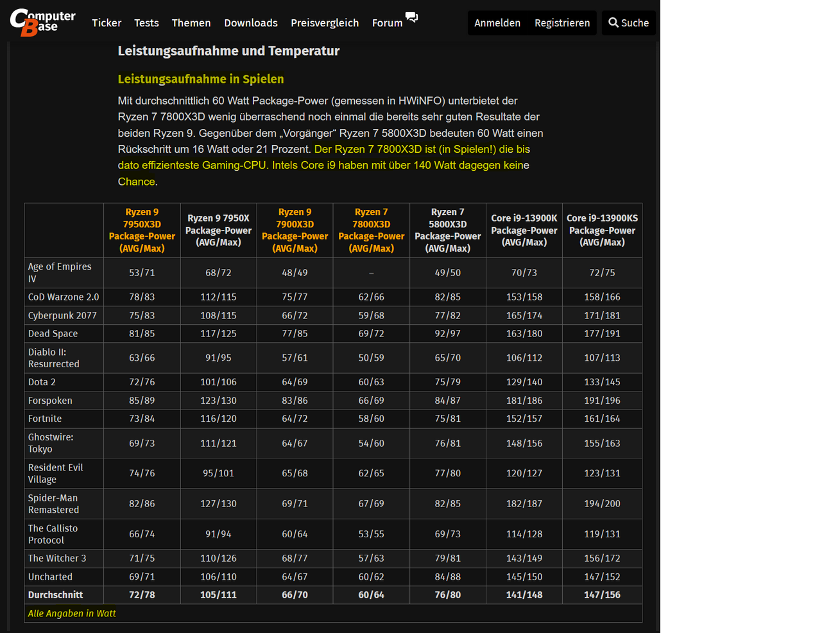Click the 181/186 value in Forspoken row
The height and width of the screenshot is (633, 840).
524,401
